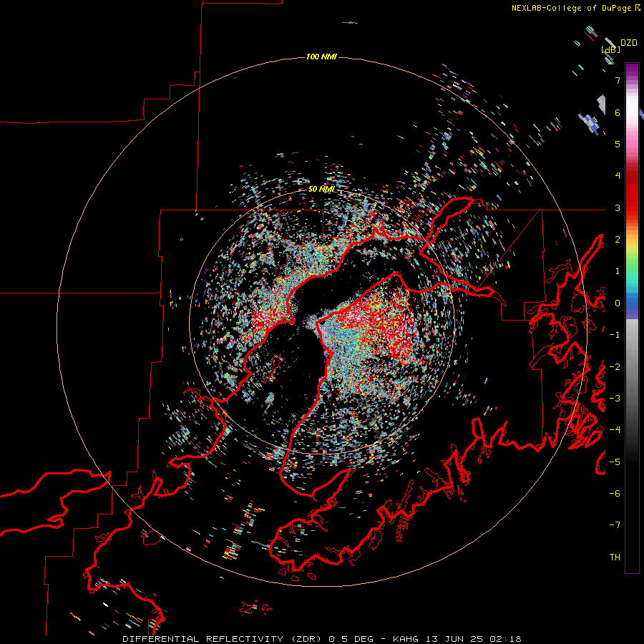Screen dimensions: 644x644
Task: Click the 13 JUN 25 date text
Action: click(454, 639)
